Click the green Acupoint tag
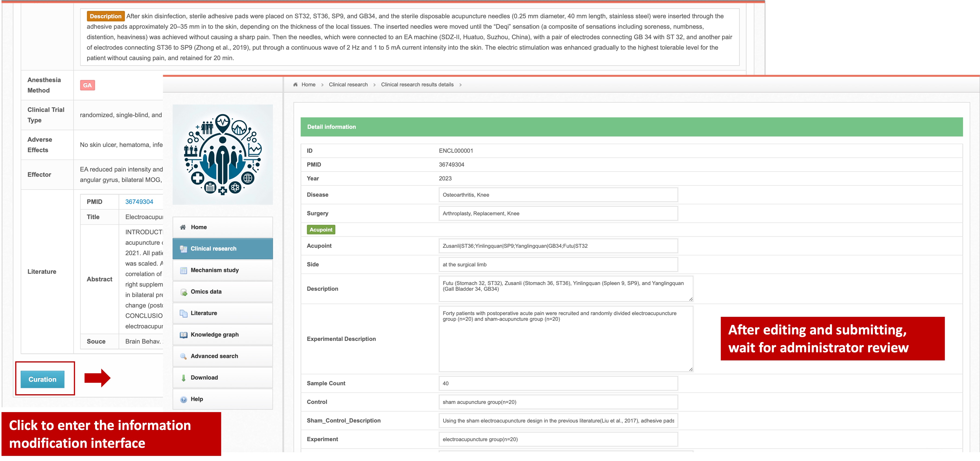 (x=321, y=229)
